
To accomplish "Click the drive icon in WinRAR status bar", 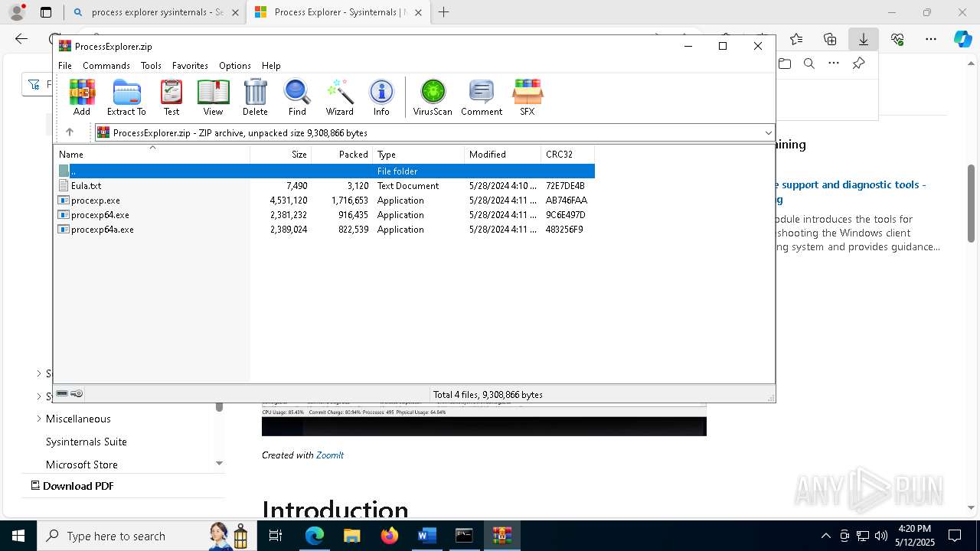I will coord(62,393).
